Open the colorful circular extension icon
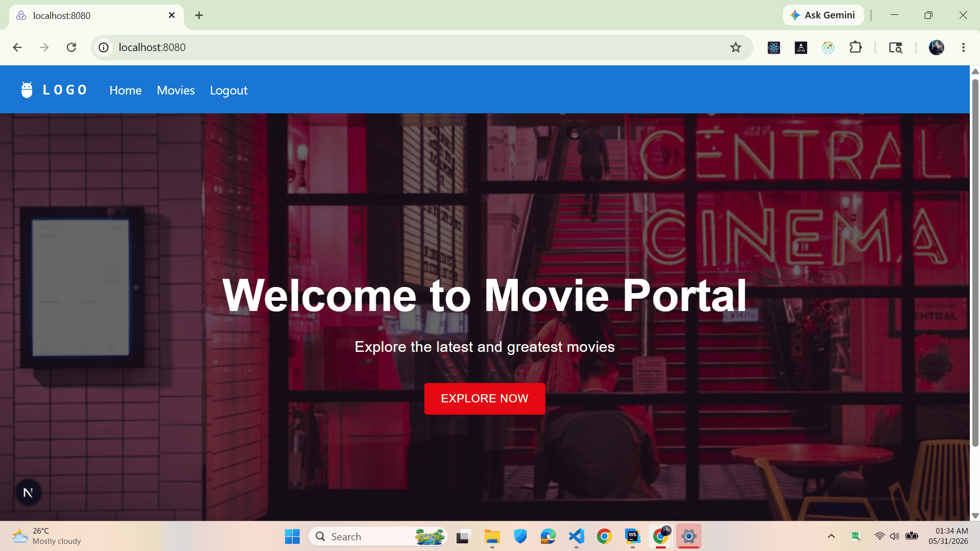Screen dimensions: 980x551 pos(828,47)
